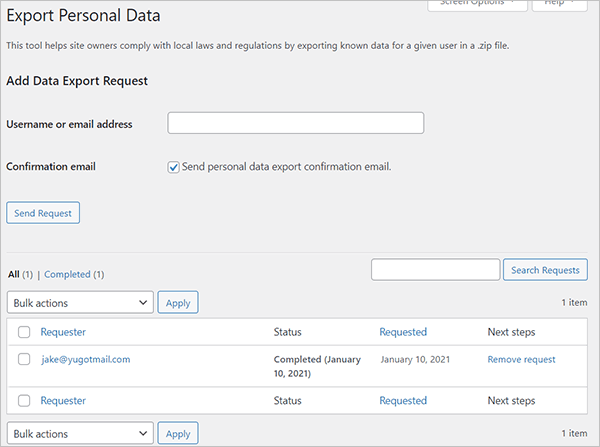Select the jake@yugotmail.com row checkbox
Image resolution: width=600 pixels, height=447 pixels.
pyautogui.click(x=24, y=359)
